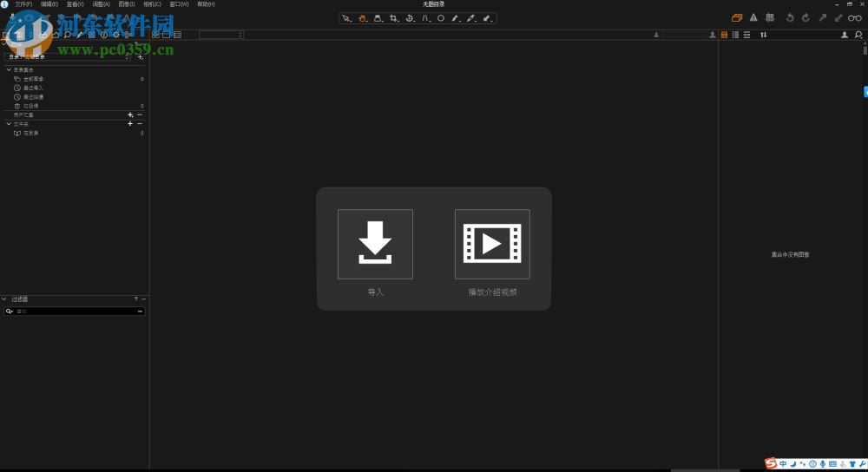Viewport: 868px width, 472px height.
Task: Toggle the Proofing glasses icon
Action: click(x=855, y=17)
